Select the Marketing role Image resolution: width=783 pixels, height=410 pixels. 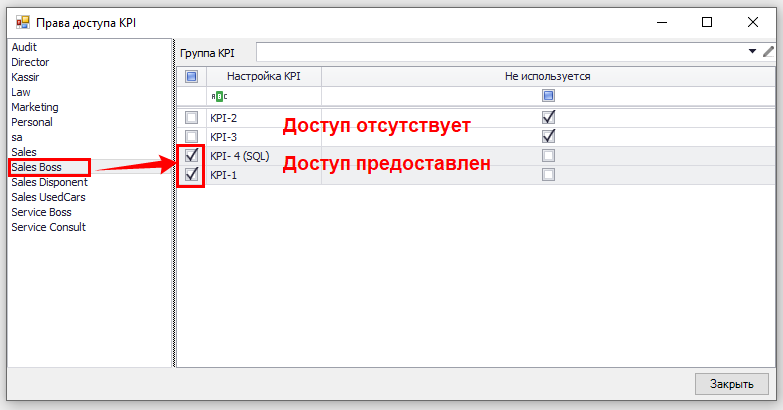pos(35,107)
